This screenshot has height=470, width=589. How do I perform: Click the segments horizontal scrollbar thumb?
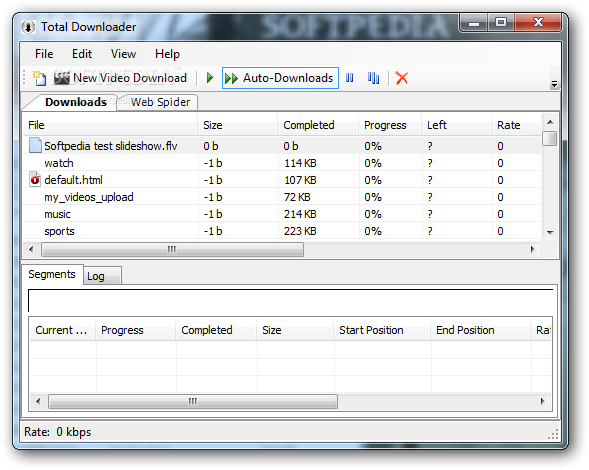pyautogui.click(x=193, y=401)
